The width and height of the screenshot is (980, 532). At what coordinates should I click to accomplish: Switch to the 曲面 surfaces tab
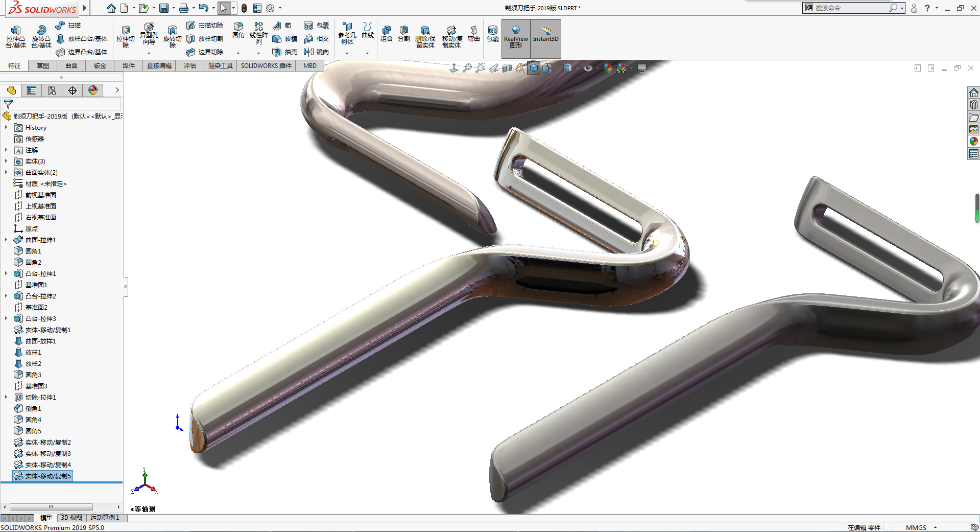pyautogui.click(x=71, y=65)
